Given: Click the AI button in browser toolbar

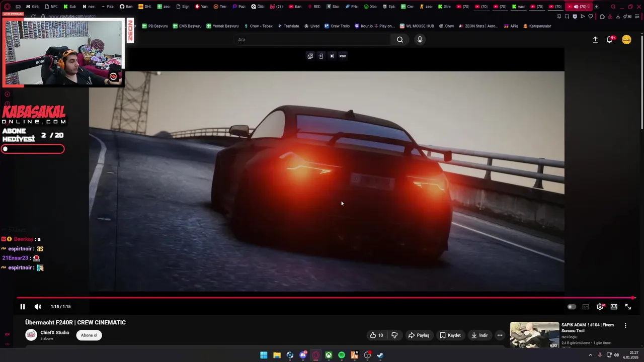Looking at the screenshot, I should pos(627,16).
